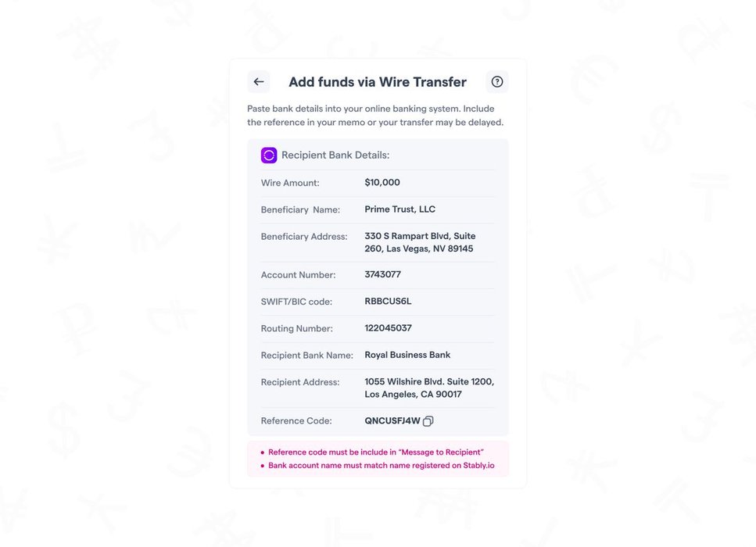Select the beneficiary address text

click(420, 242)
